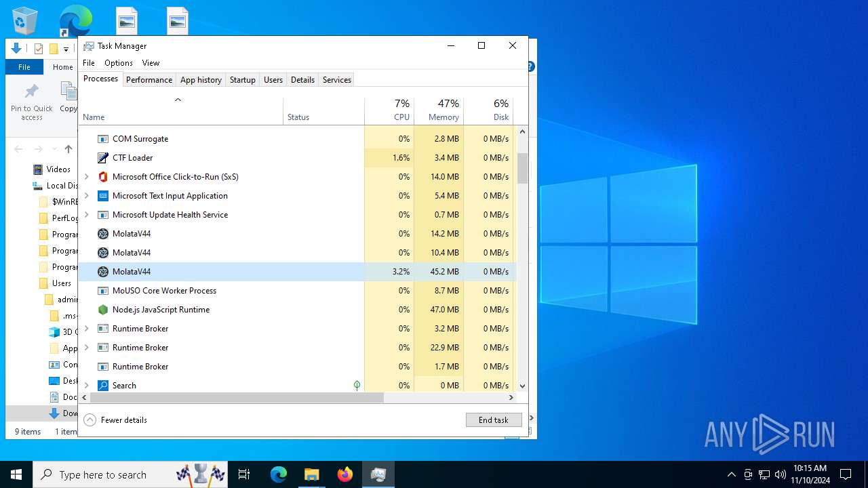The image size is (868, 488).
Task: Expand Microsoft Update Health Service process
Action: (86, 215)
